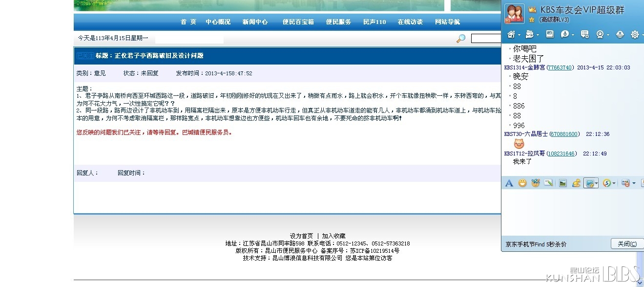Click the group avatar picture
This screenshot has height=287, width=644.
514,14
